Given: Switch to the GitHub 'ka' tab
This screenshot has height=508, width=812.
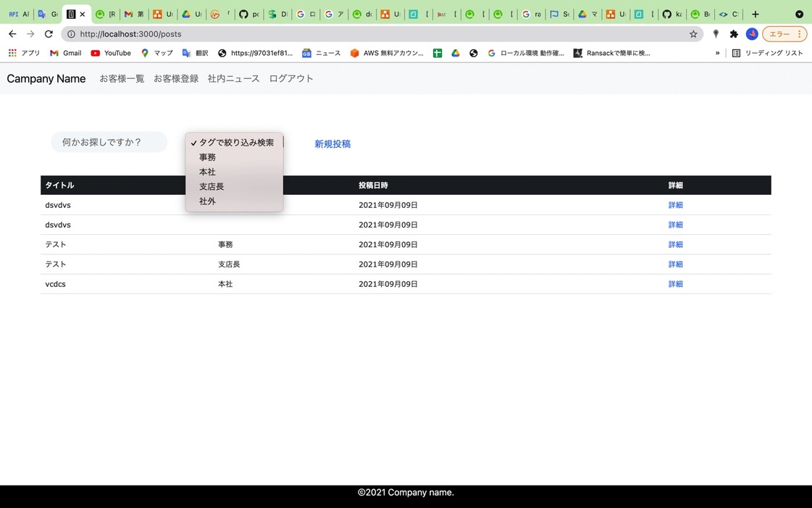Looking at the screenshot, I should coord(672,14).
